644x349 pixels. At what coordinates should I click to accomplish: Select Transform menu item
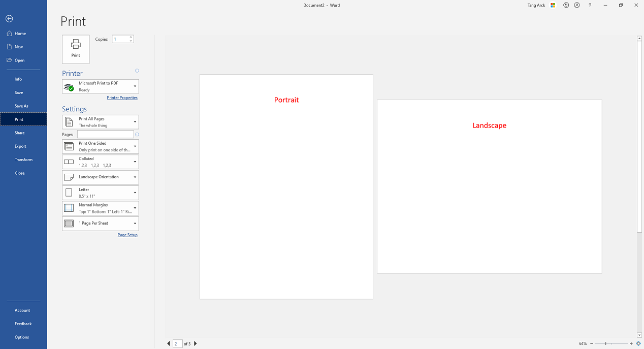(x=23, y=160)
